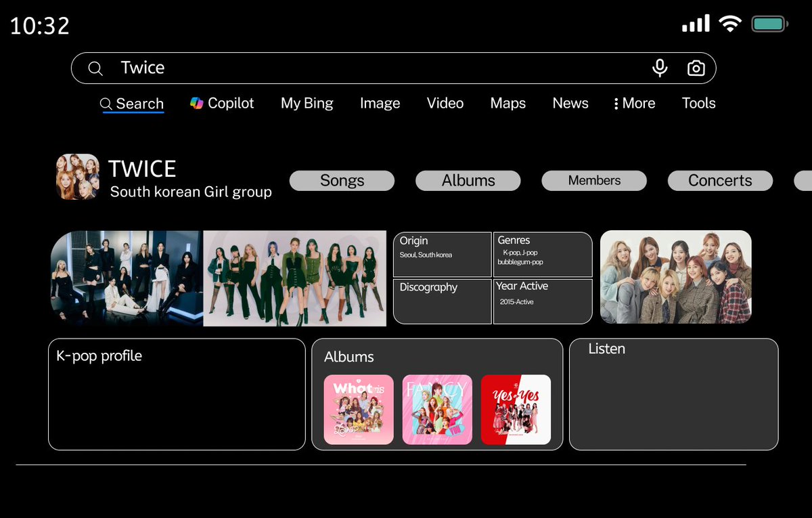Click the TWICE title text
812x518 pixels.
tap(142, 169)
